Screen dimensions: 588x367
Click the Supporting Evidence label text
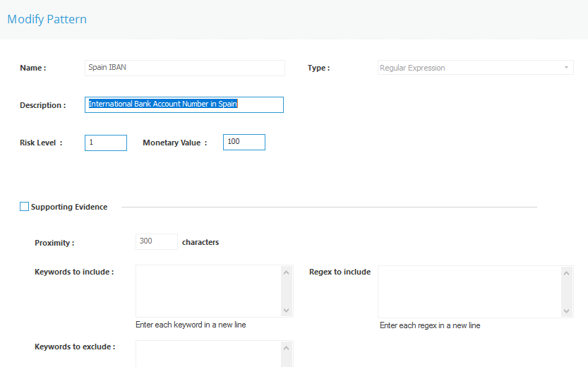(69, 207)
